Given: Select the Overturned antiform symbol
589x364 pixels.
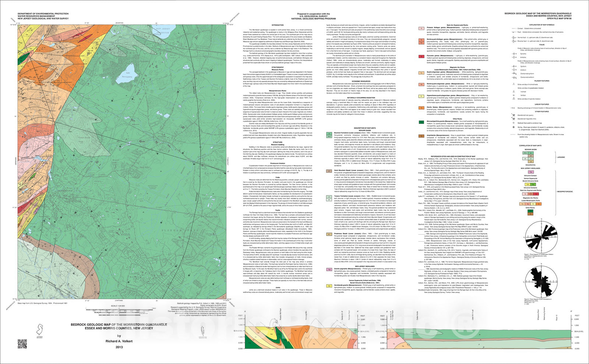Looking at the screenshot, I should [514, 77].
